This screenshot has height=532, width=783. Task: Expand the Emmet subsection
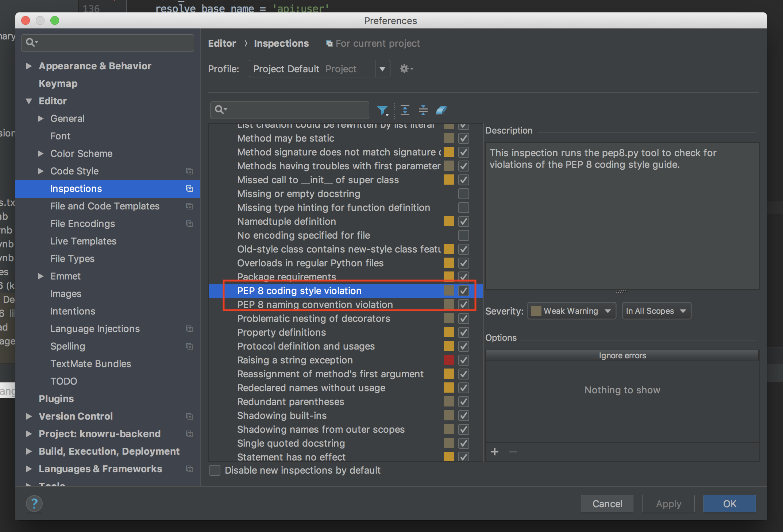point(40,276)
